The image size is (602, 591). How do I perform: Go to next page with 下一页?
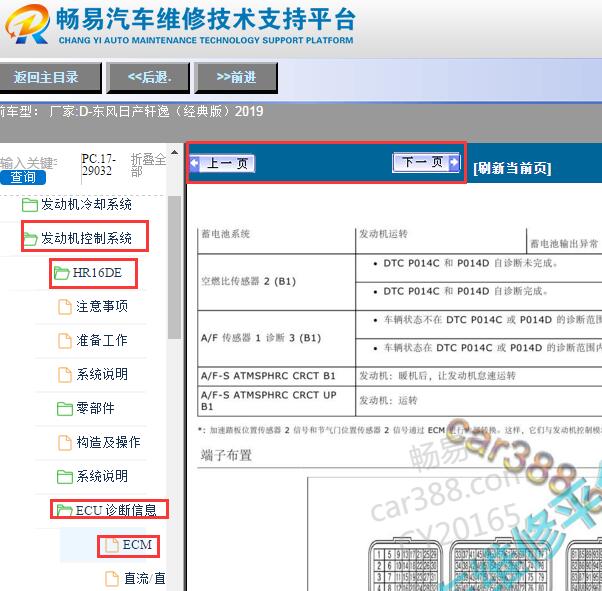pyautogui.click(x=426, y=162)
